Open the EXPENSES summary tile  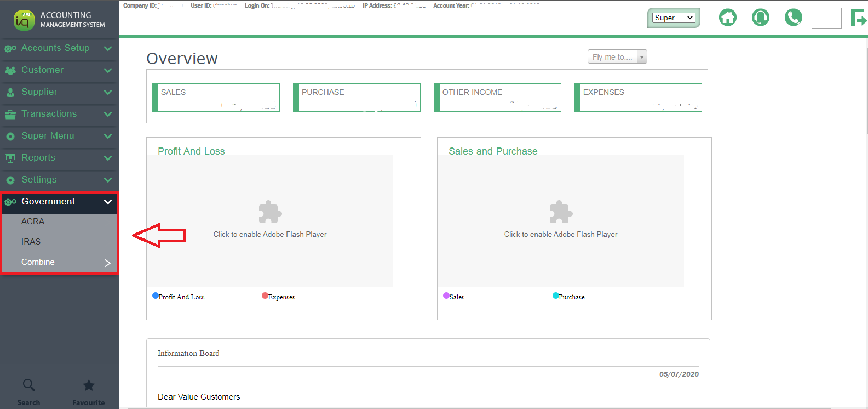point(639,98)
